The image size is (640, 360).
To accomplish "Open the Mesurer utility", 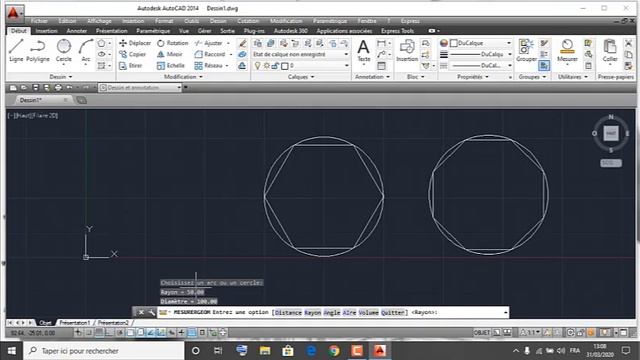I will (567, 51).
